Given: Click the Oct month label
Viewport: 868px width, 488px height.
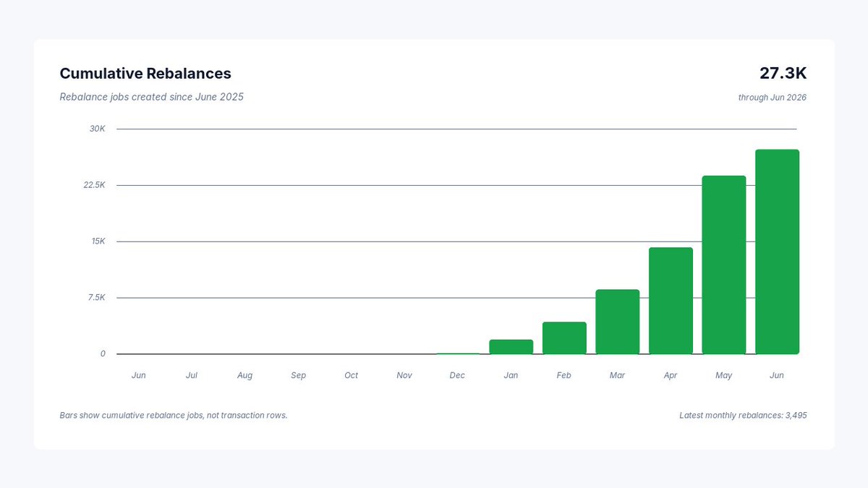Looking at the screenshot, I should click(352, 376).
